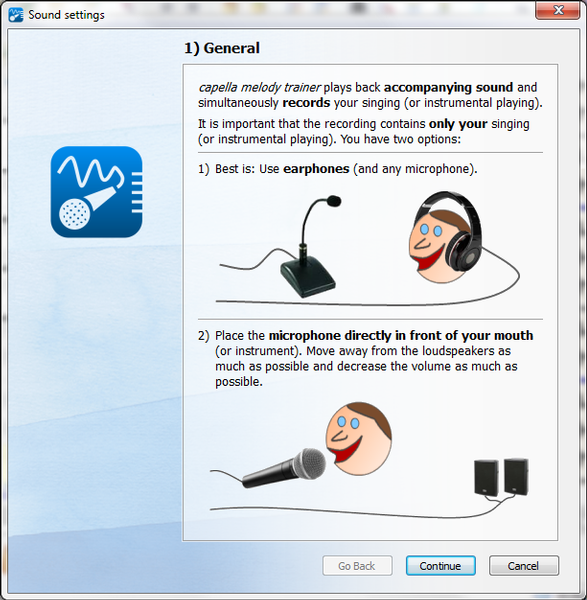Click the bold 'only your' text
Image resolution: width=587 pixels, height=600 pixels.
pos(458,124)
